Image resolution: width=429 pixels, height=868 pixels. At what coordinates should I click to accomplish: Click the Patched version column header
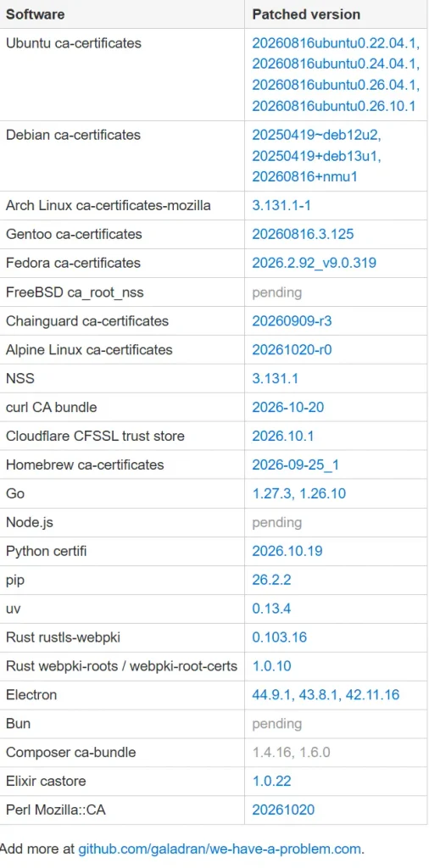point(306,14)
